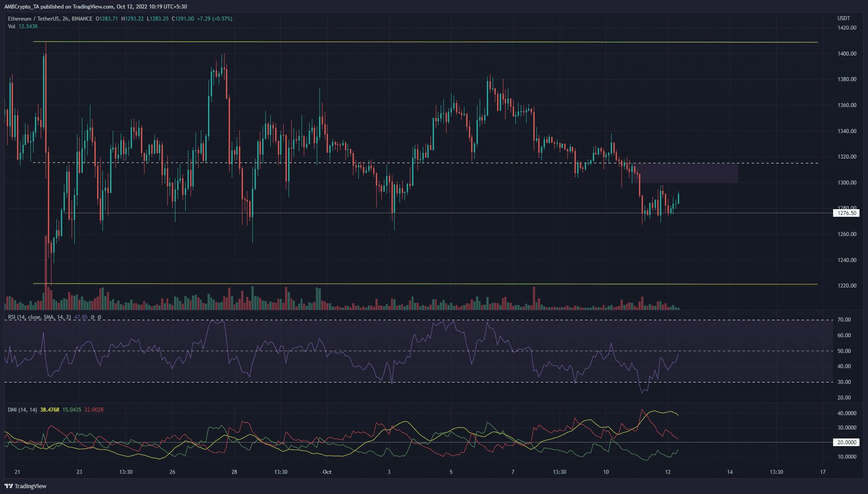This screenshot has height=494, width=868.
Task: Click the RSI (14, close, SMA, 14, 2) legend
Action: tap(39, 317)
